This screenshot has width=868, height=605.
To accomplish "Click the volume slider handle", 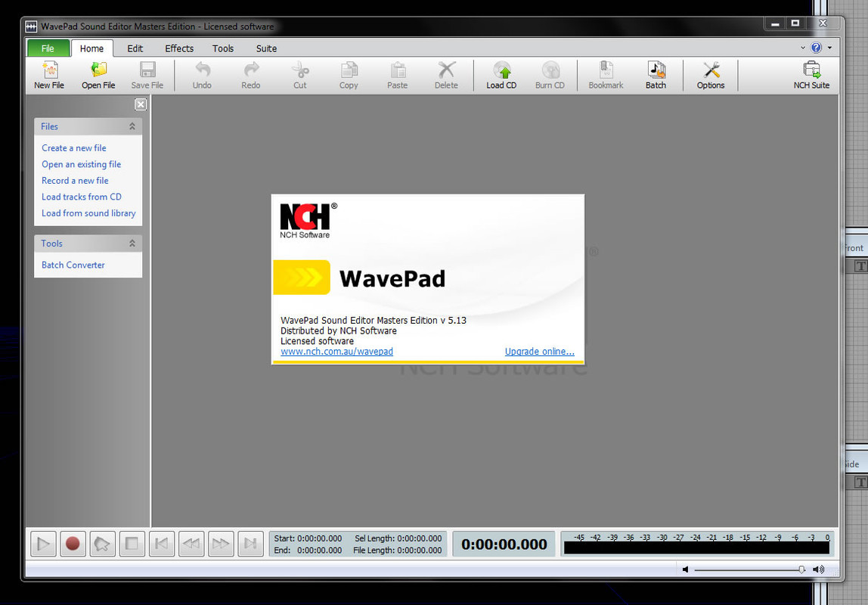I will 801,569.
